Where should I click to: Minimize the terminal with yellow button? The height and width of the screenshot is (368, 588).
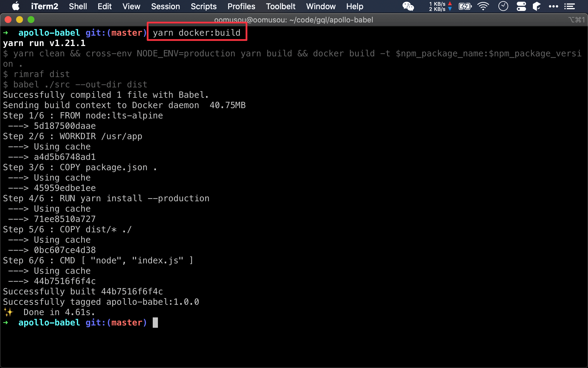(20, 20)
